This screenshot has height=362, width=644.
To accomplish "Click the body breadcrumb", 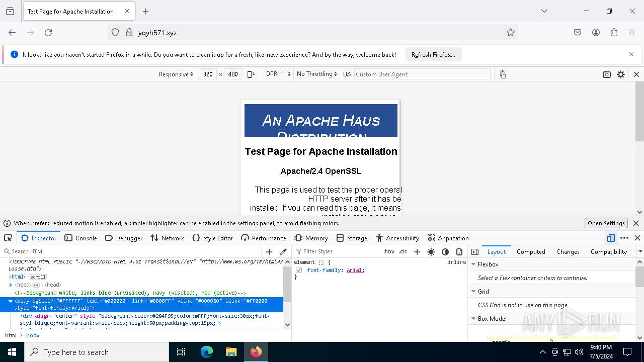I will tap(33, 335).
